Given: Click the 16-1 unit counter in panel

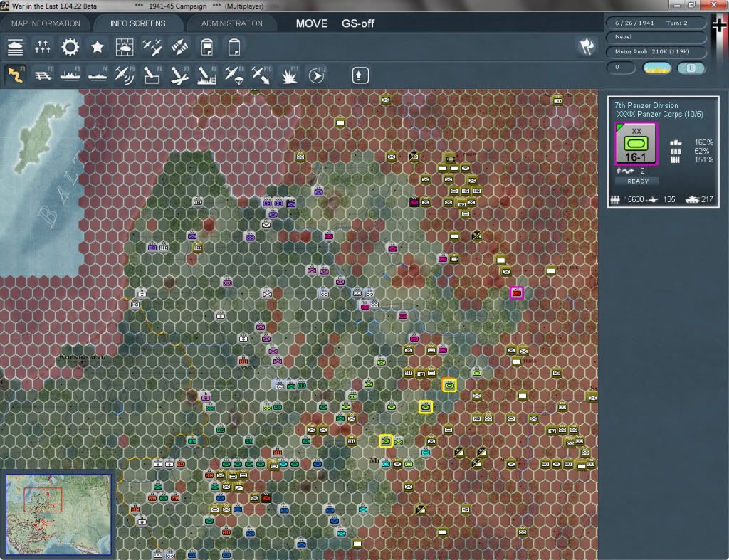Looking at the screenshot, I should click(x=636, y=144).
